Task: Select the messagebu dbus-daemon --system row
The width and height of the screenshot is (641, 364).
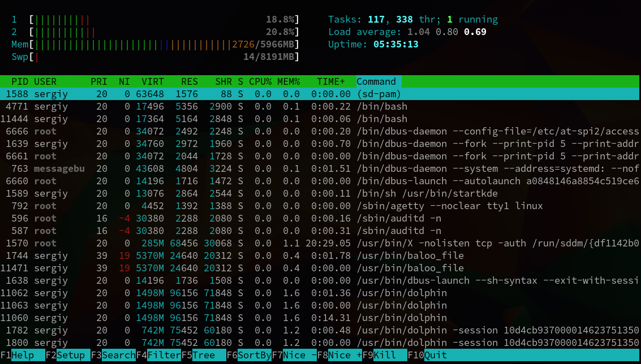Action: 320,169
